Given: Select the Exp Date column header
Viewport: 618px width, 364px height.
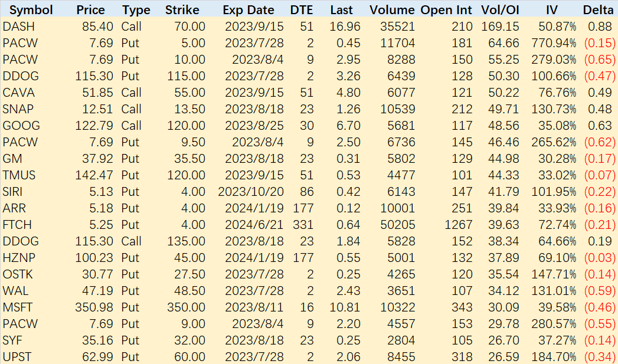Looking at the screenshot, I should click(x=248, y=10).
